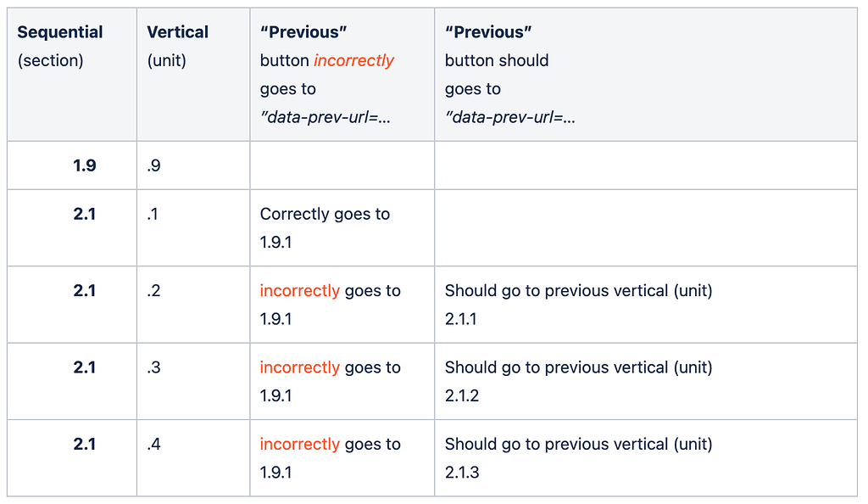Click the bottom row's 2.1 section cell

[84, 444]
